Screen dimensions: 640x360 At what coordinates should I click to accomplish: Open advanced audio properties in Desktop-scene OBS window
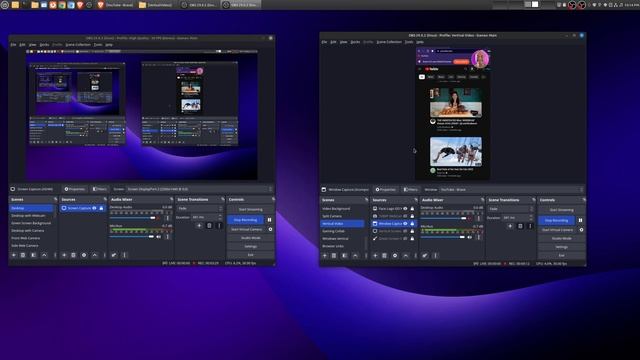coord(114,255)
